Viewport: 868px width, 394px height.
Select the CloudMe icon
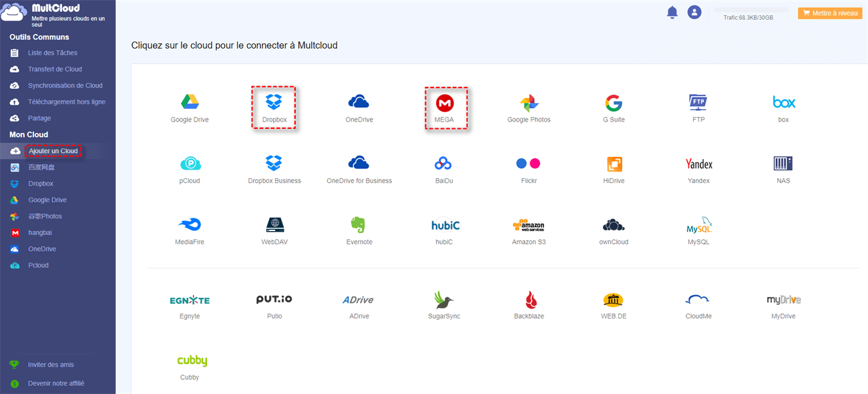(x=698, y=299)
